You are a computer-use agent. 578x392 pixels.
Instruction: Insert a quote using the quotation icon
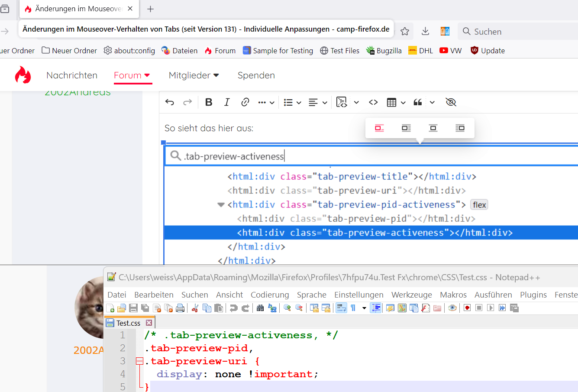(418, 102)
